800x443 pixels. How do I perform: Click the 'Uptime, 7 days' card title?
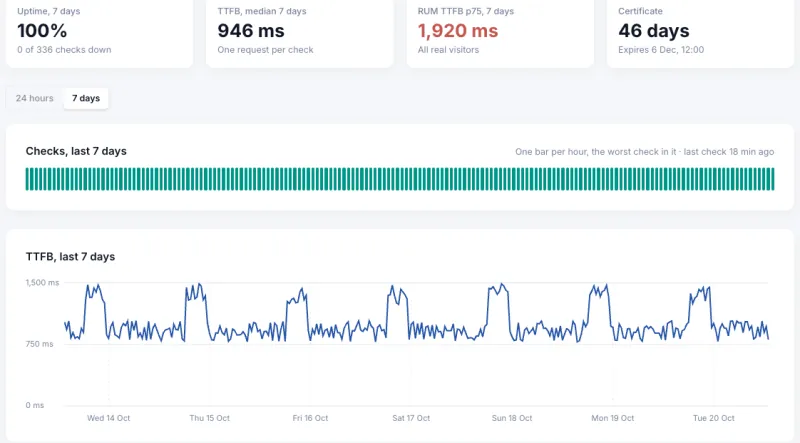click(x=48, y=11)
